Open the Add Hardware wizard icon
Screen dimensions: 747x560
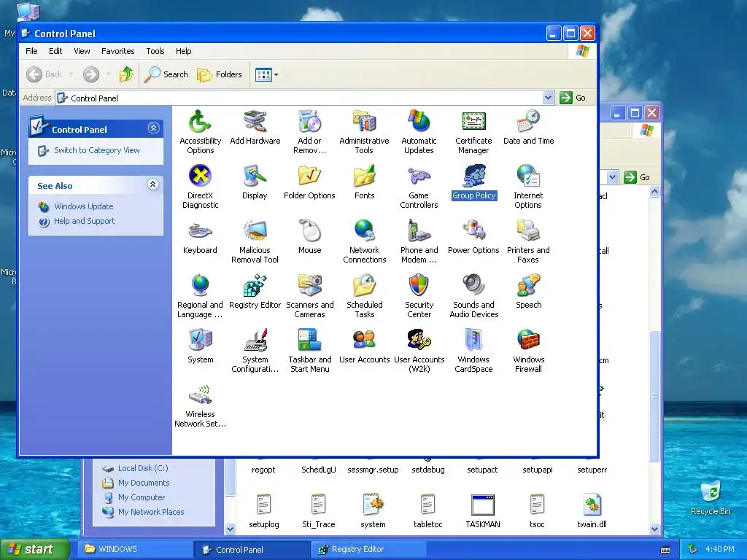[x=255, y=127]
